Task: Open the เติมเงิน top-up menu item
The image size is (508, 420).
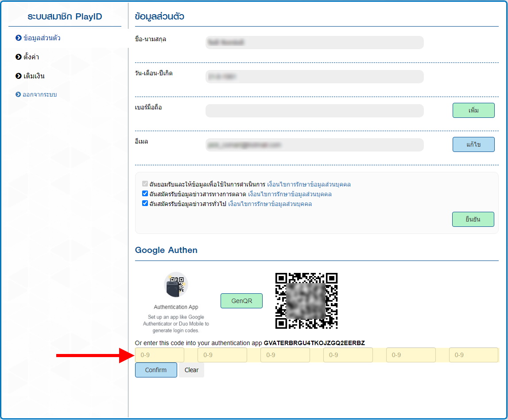Action: pyautogui.click(x=34, y=76)
